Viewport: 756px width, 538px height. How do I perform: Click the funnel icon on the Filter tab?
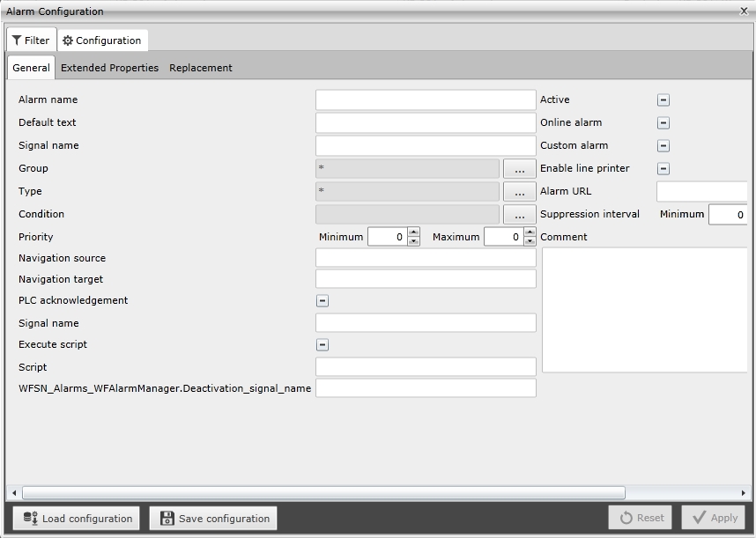17,41
